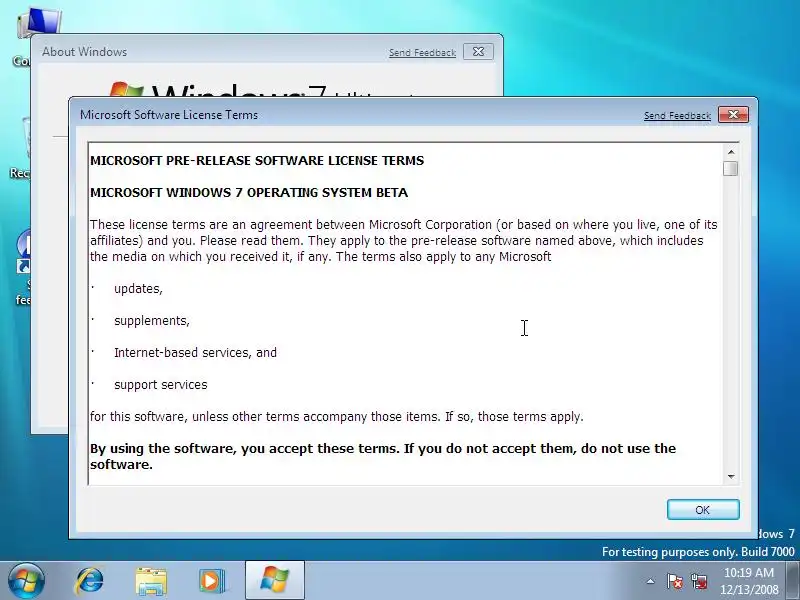
Task: Open the network status tray icon
Action: point(699,581)
